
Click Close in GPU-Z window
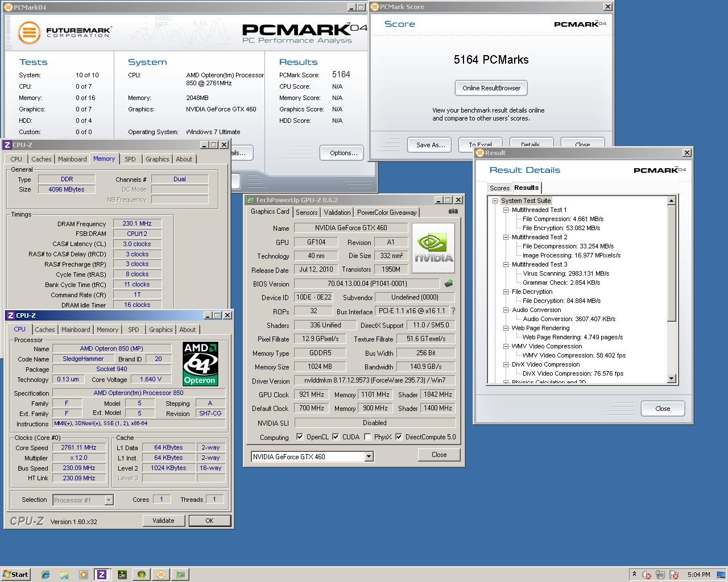click(439, 455)
